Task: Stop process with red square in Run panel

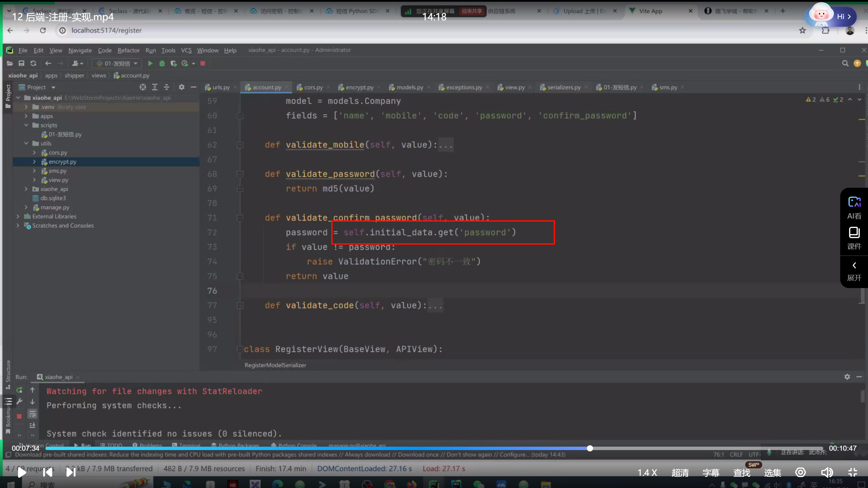Action: pos(19,416)
